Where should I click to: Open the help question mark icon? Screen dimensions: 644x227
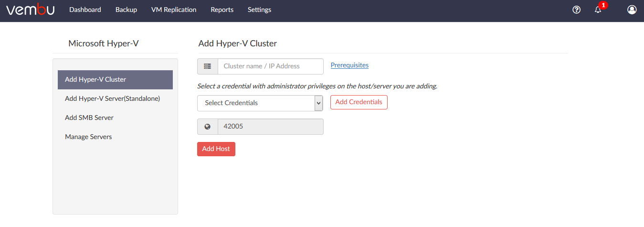click(577, 10)
